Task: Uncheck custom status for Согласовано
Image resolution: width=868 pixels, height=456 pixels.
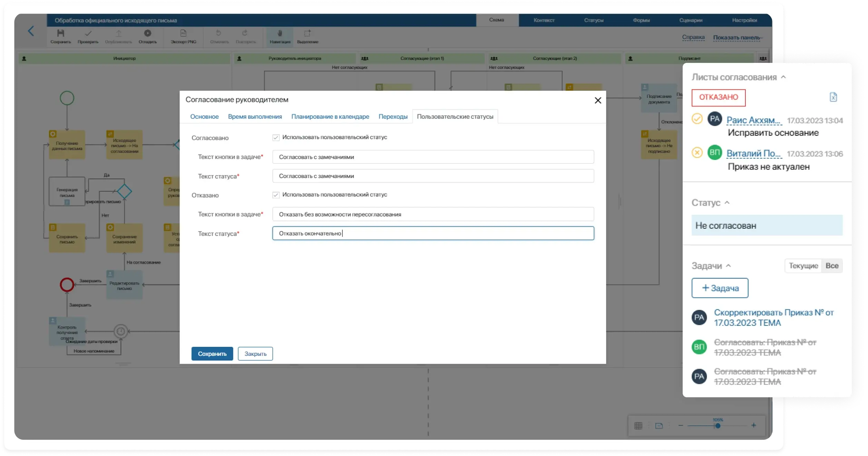Action: (x=276, y=138)
